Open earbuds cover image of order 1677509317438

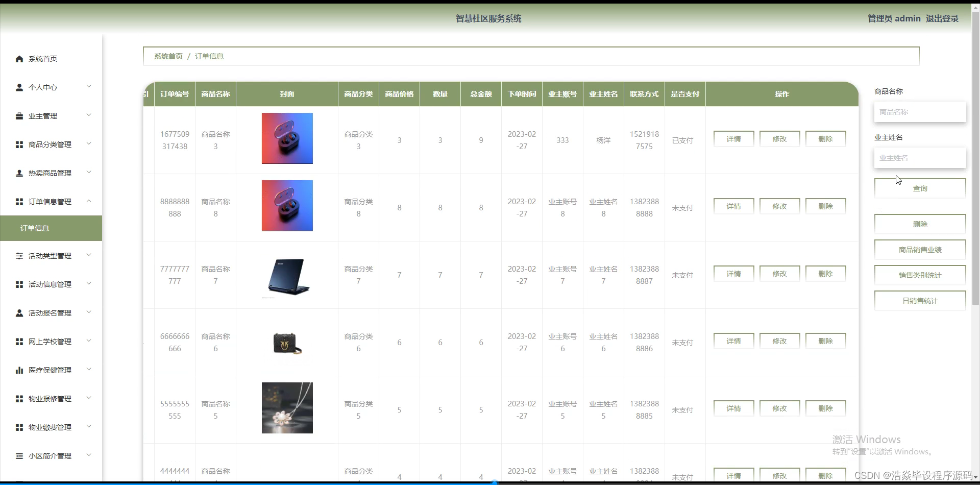point(287,138)
